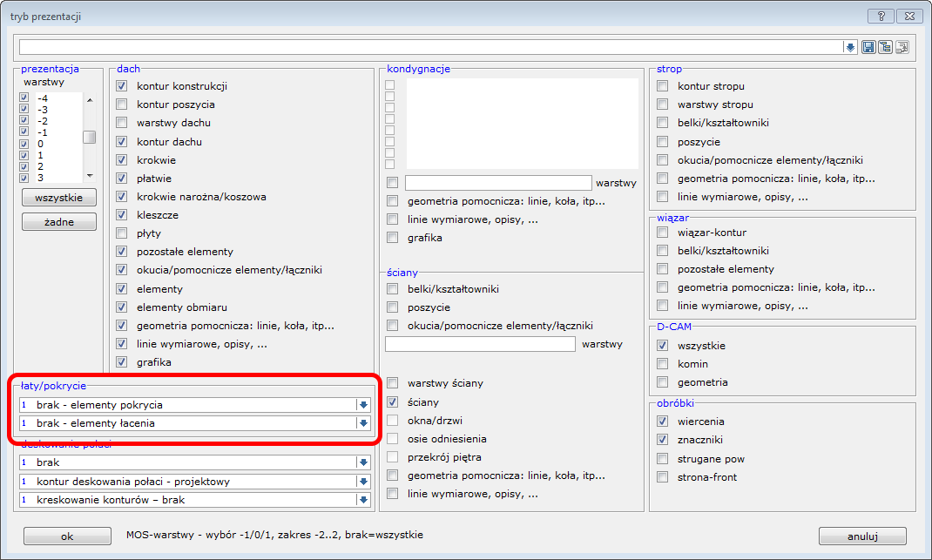Screen dimensions: 932x560
Task: Confirm with the 'ok' button
Action: [67, 536]
